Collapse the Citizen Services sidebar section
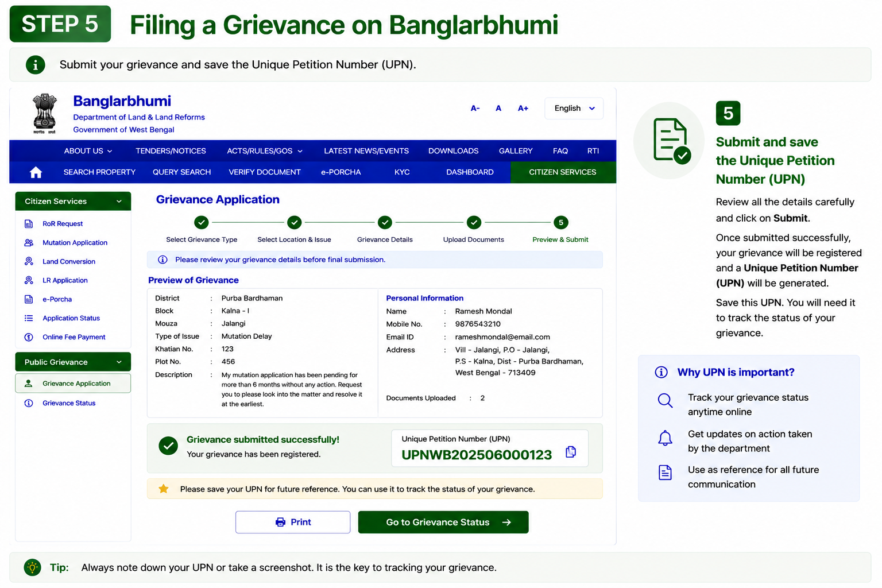The width and height of the screenshot is (882, 588). [73, 202]
